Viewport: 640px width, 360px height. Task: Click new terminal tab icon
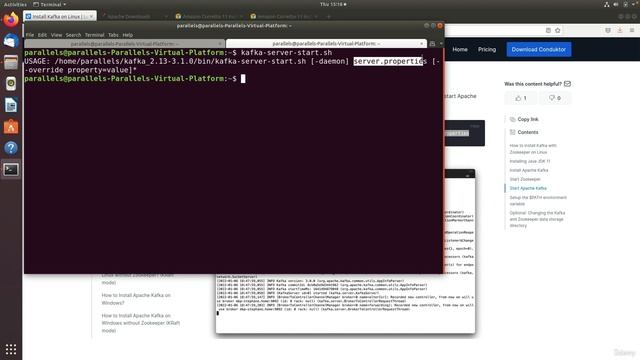(432, 43)
